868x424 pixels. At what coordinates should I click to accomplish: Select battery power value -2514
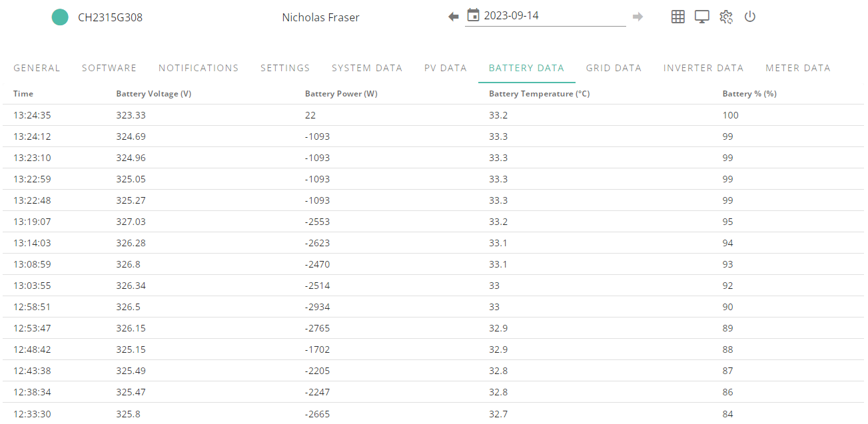coord(317,286)
